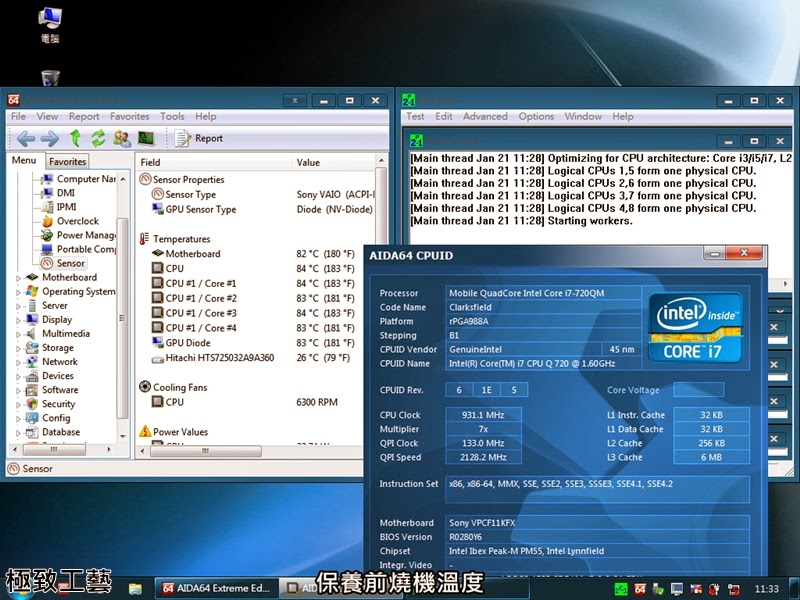
Task: Open the Edit menu in Prime95 window
Action: point(443,116)
